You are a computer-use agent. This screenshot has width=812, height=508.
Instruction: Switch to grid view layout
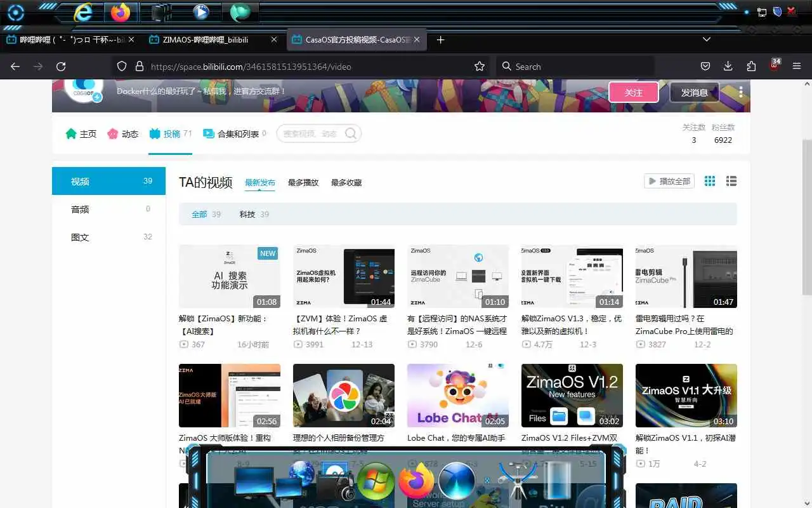coord(710,181)
